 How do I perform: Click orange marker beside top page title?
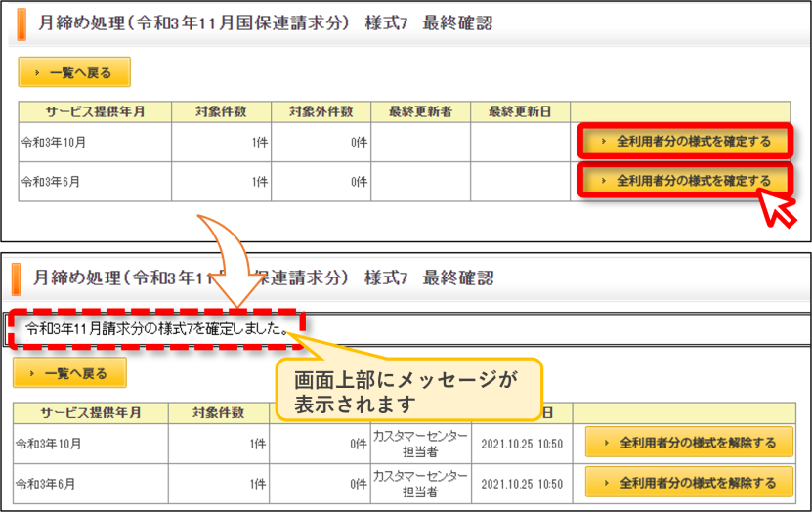tap(21, 23)
